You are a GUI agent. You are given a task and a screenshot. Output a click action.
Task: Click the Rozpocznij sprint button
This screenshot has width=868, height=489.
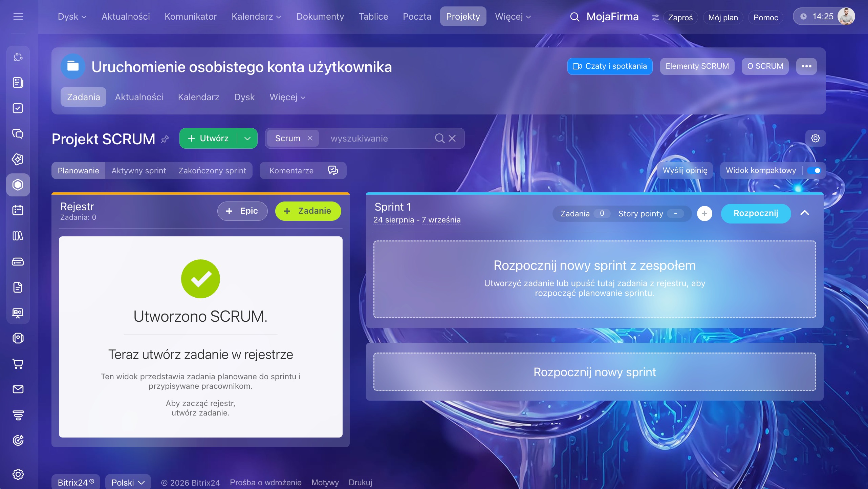click(756, 213)
